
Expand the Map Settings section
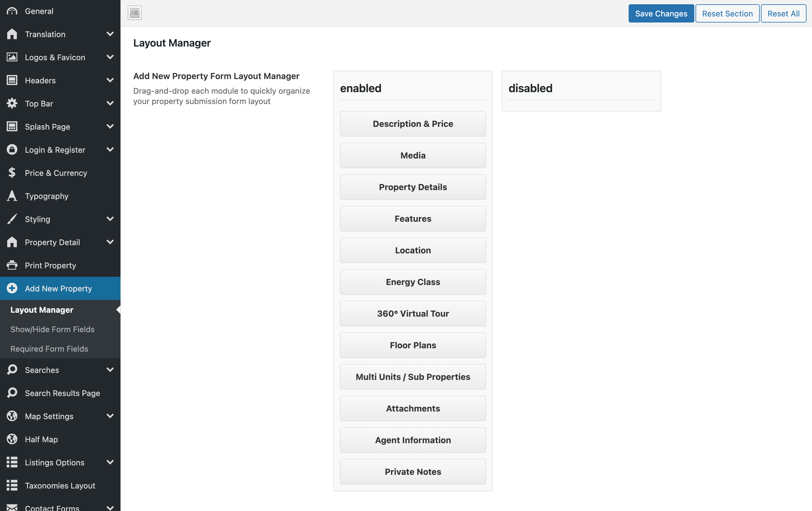point(110,416)
